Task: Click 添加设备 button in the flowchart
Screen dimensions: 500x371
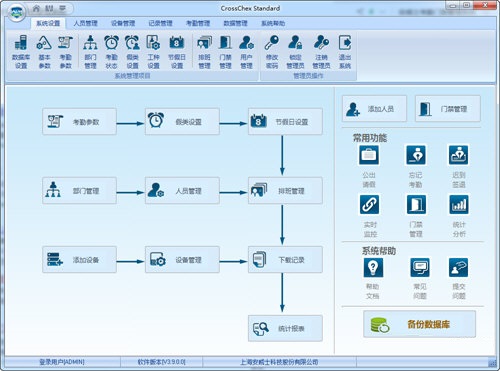Action: 79,260
